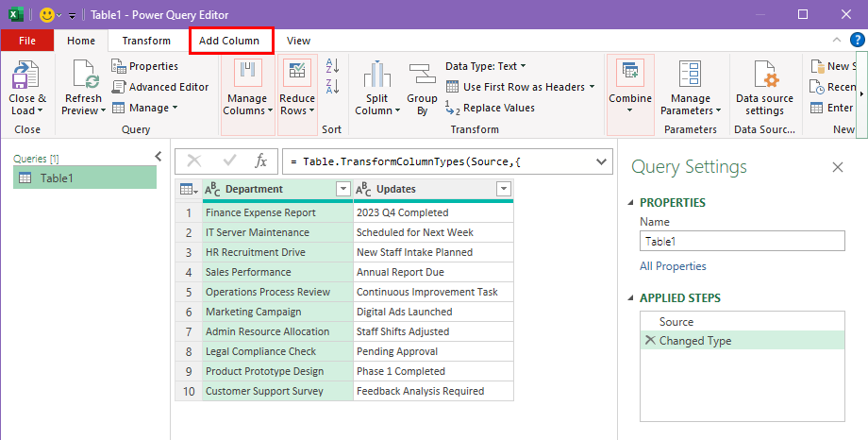The height and width of the screenshot is (440, 868).
Task: Select cell Marketing Campaign
Action: (x=278, y=312)
